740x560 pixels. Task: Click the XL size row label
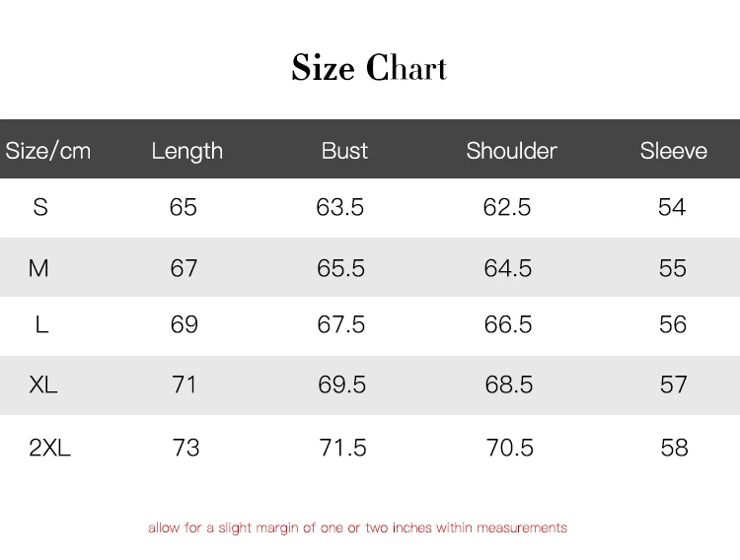(x=43, y=385)
